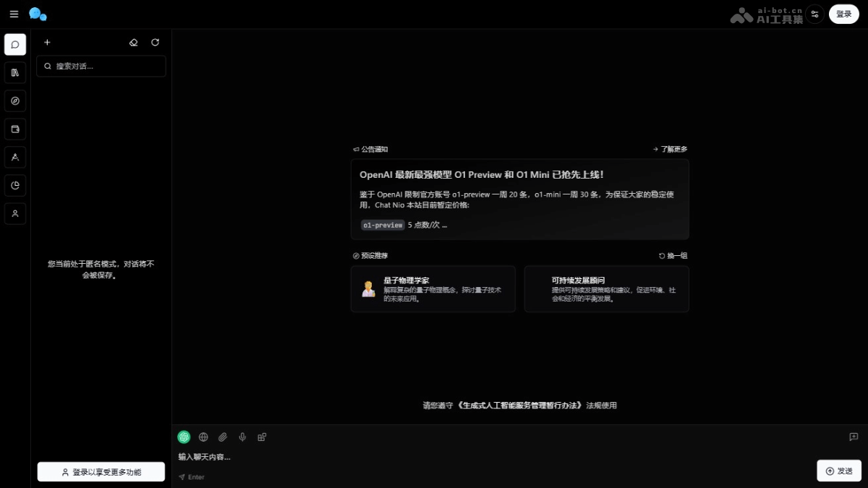Open the conversation chat panel in sidebar
Image resolution: width=868 pixels, height=488 pixels.
15,44
